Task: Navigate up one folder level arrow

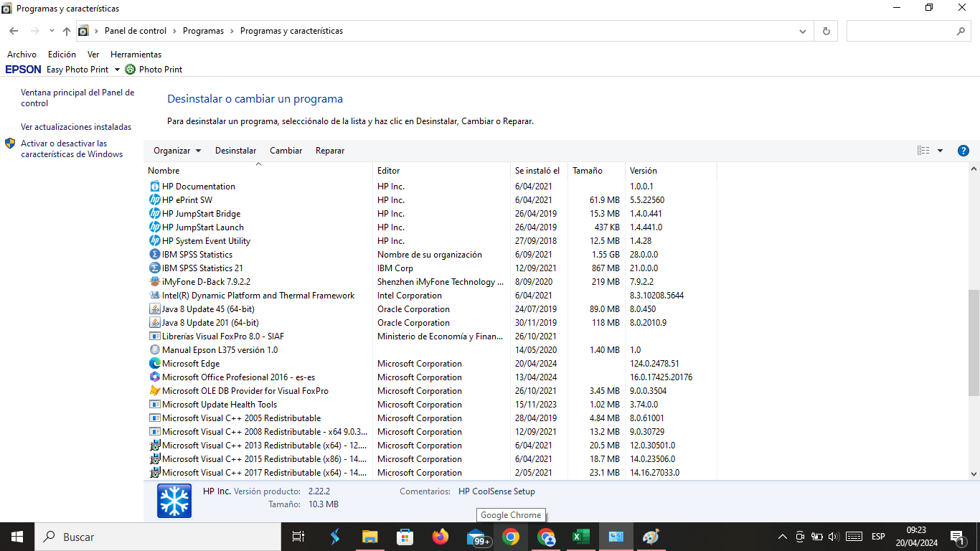Action: coord(67,31)
